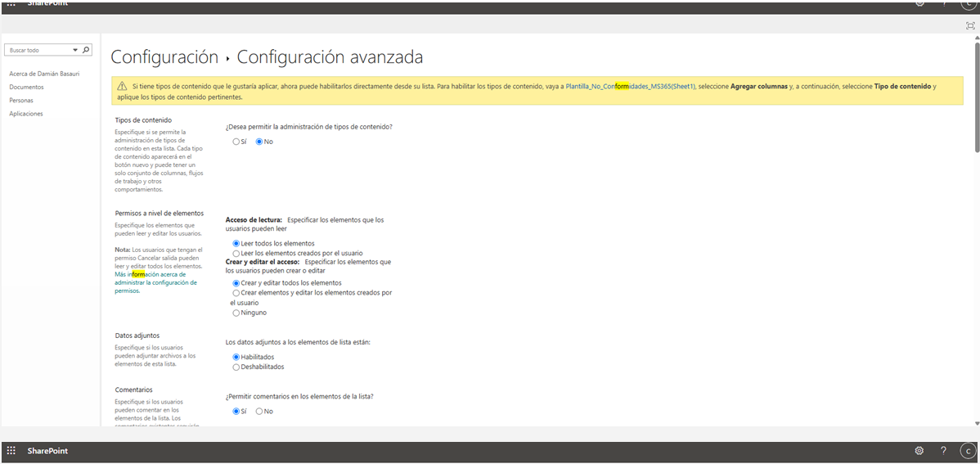Screen dimensions: 980x464
Task: Open Aplicaciones in left navigation
Action: coord(25,114)
